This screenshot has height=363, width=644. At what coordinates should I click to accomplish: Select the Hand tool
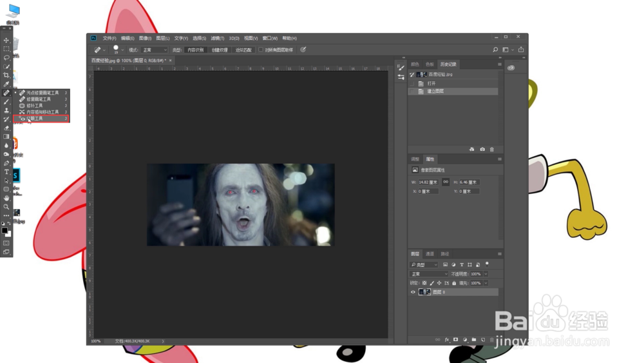tap(6, 198)
